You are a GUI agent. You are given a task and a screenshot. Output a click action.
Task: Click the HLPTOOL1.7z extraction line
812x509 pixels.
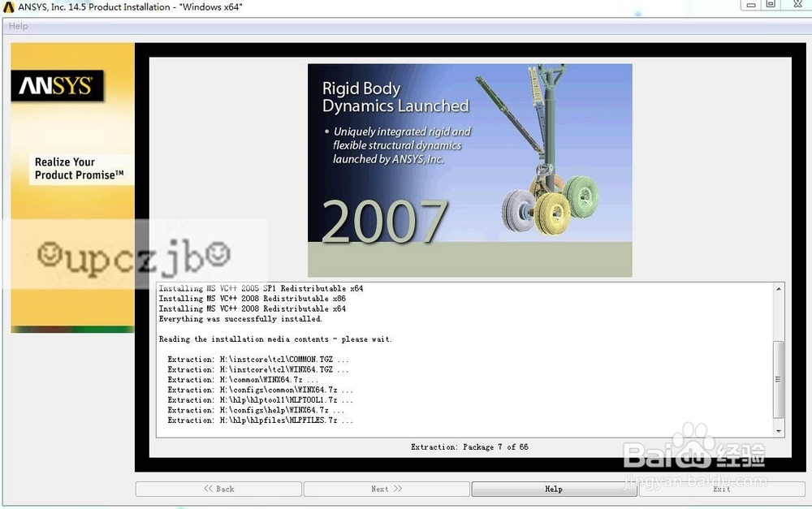260,400
